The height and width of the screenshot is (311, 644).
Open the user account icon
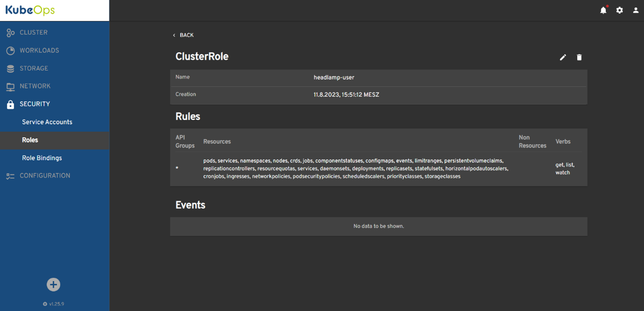coord(636,10)
